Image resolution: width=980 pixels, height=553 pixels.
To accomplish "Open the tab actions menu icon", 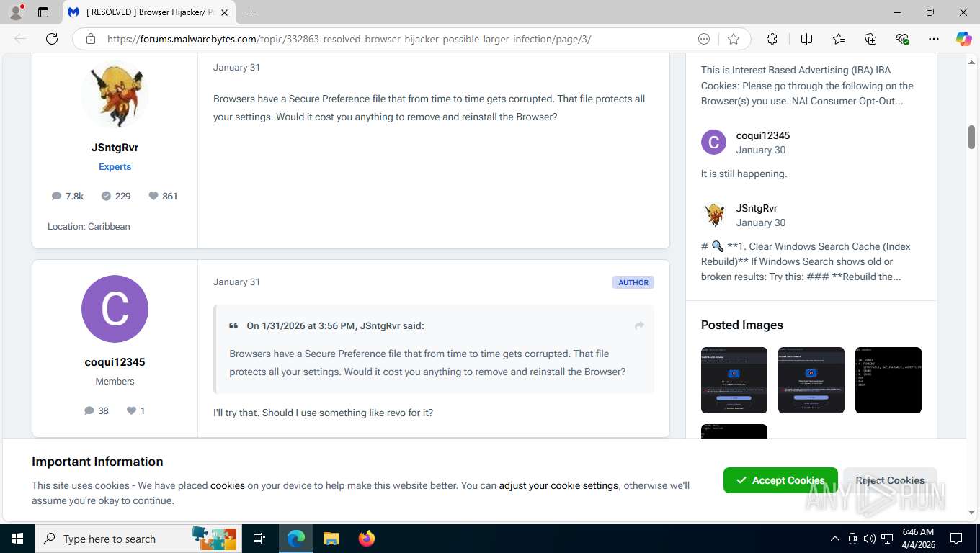I will (43, 12).
